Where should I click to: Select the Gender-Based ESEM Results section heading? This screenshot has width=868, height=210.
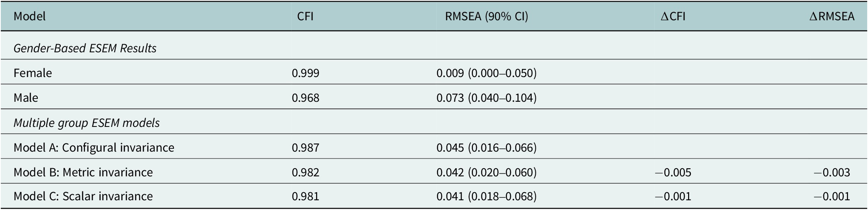point(85,48)
